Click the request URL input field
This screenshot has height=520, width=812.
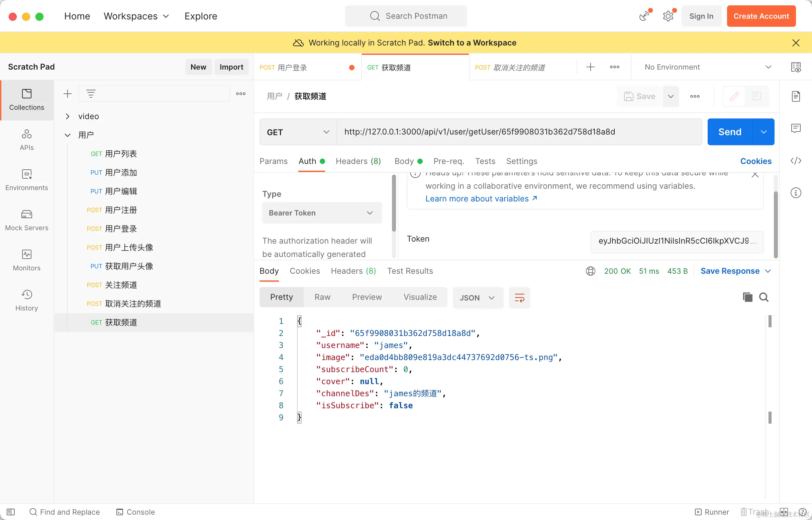click(518, 132)
